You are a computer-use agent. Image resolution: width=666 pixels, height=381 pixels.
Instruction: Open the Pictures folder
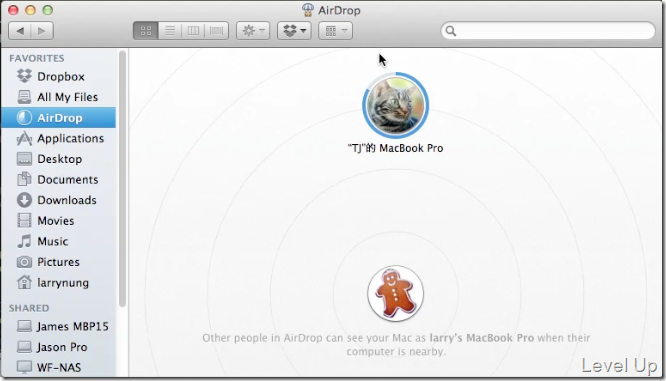tap(58, 262)
